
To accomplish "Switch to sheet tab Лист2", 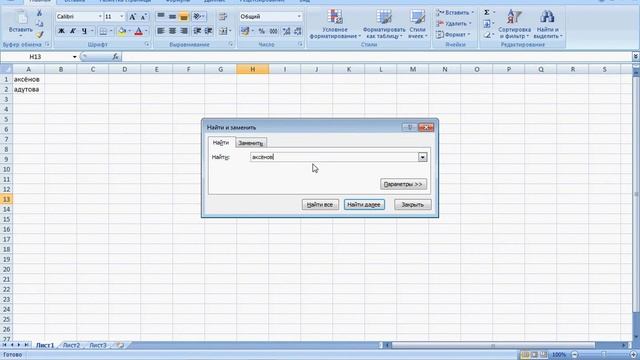I will coord(71,345).
